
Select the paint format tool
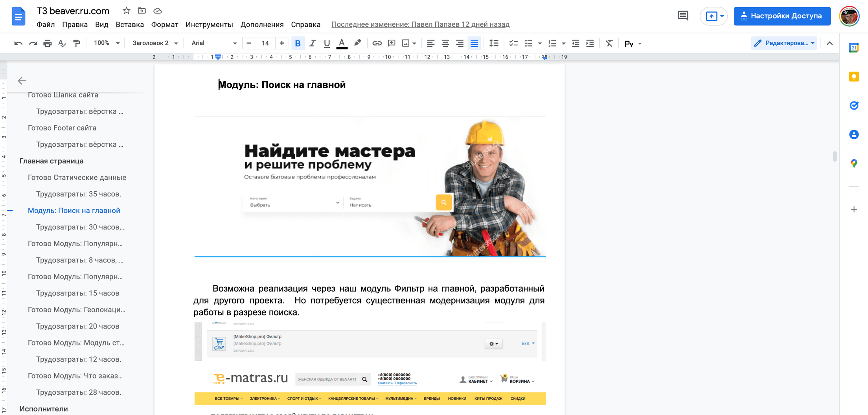77,43
